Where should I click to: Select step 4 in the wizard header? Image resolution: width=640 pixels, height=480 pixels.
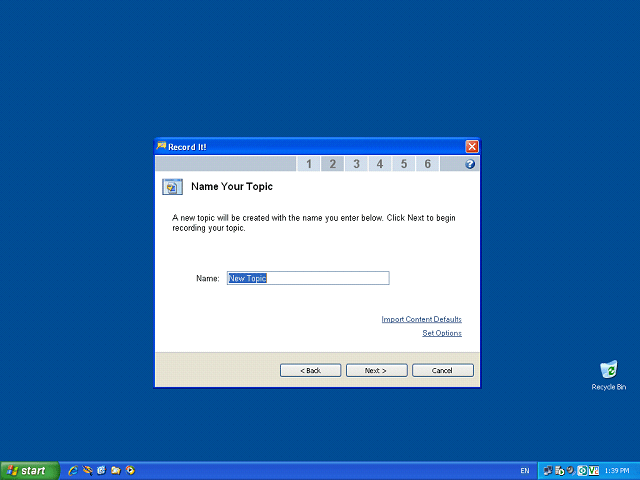click(380, 164)
